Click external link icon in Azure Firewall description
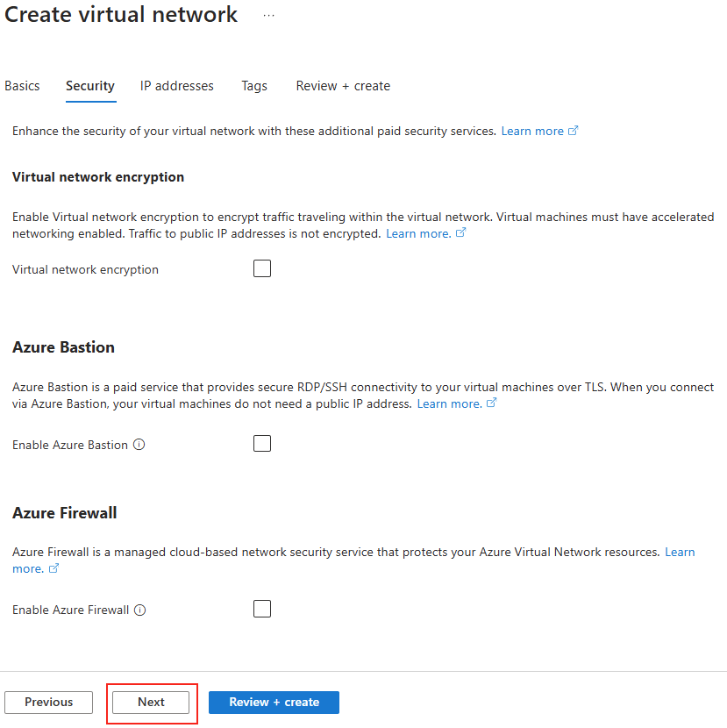This screenshot has width=727, height=728. tap(53, 568)
